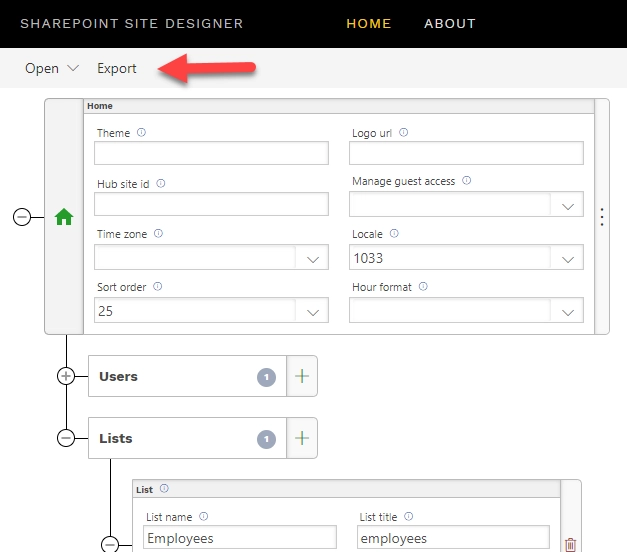Click the info icon next to List name

(x=204, y=516)
